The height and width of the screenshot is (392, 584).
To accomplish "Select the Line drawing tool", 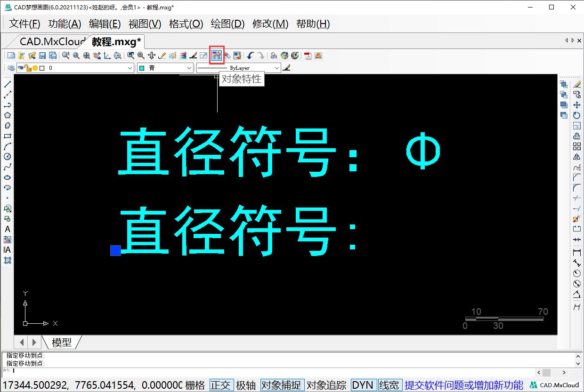I will 7,85.
